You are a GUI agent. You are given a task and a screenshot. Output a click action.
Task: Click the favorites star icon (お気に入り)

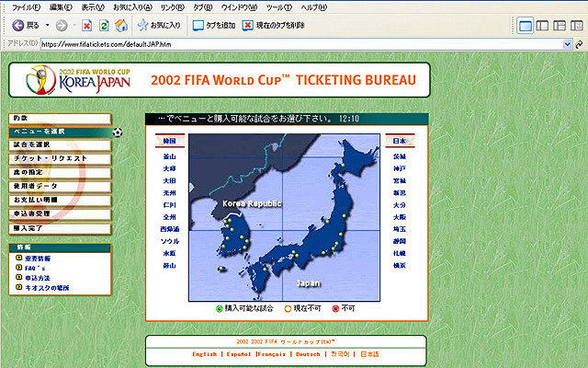tap(142, 25)
